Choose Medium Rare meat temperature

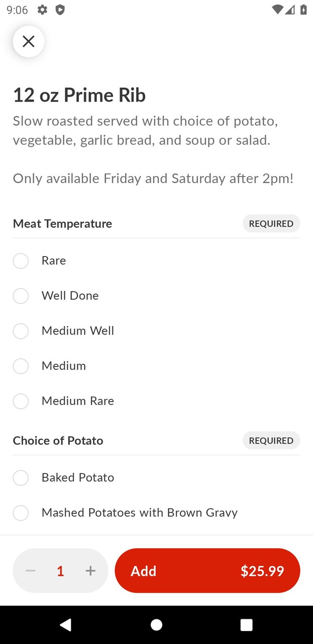pos(21,401)
